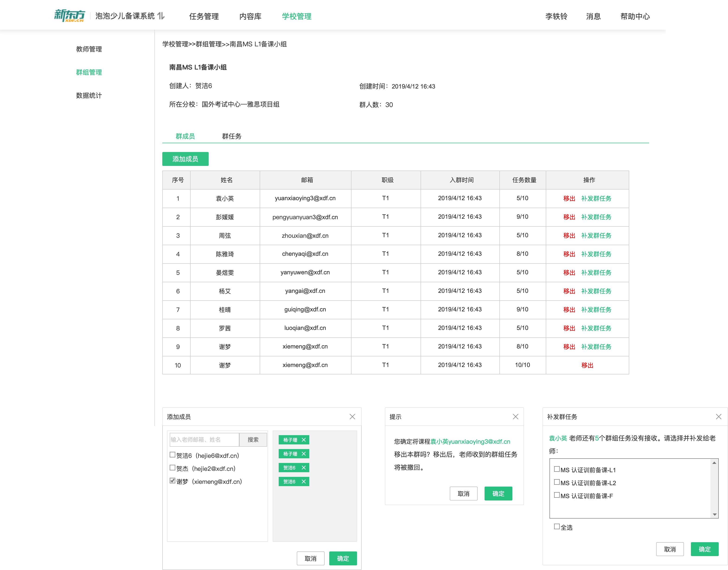Enable the 全选 checkbox

[557, 526]
